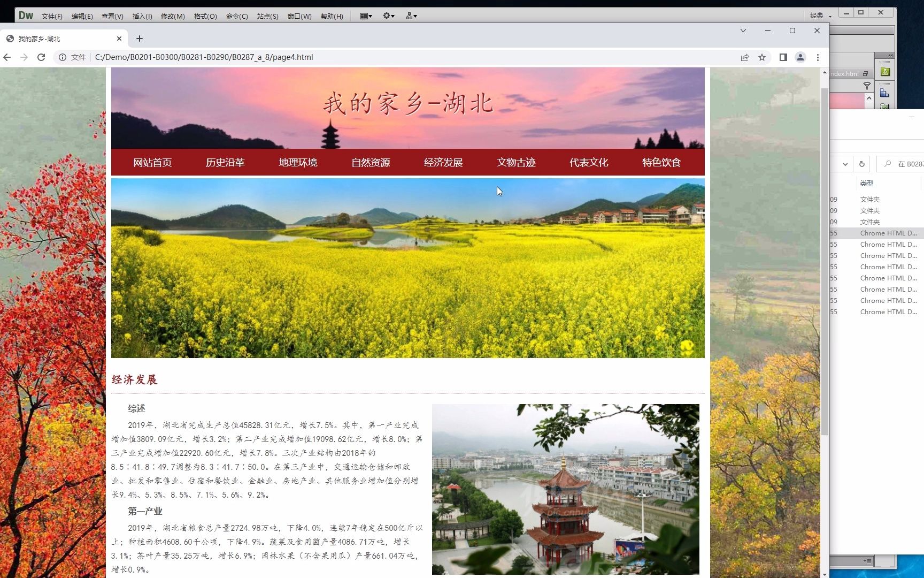
Task: Reload the page in Chrome
Action: coord(41,57)
